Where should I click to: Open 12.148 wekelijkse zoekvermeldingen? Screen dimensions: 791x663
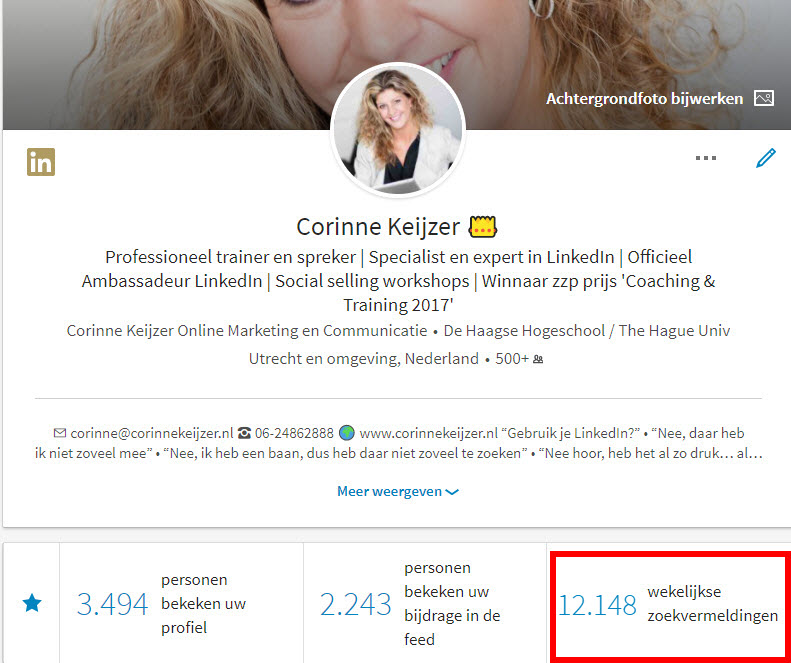[669, 604]
